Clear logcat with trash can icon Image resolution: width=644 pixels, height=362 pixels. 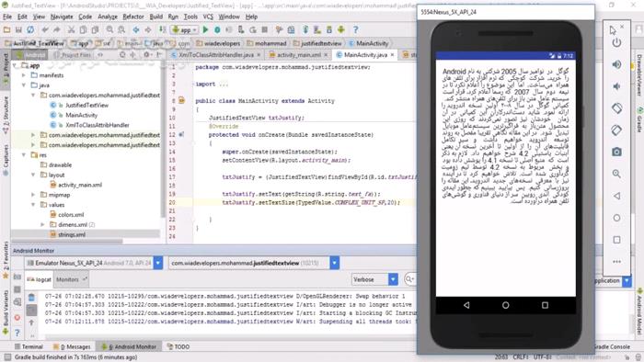click(x=31, y=298)
